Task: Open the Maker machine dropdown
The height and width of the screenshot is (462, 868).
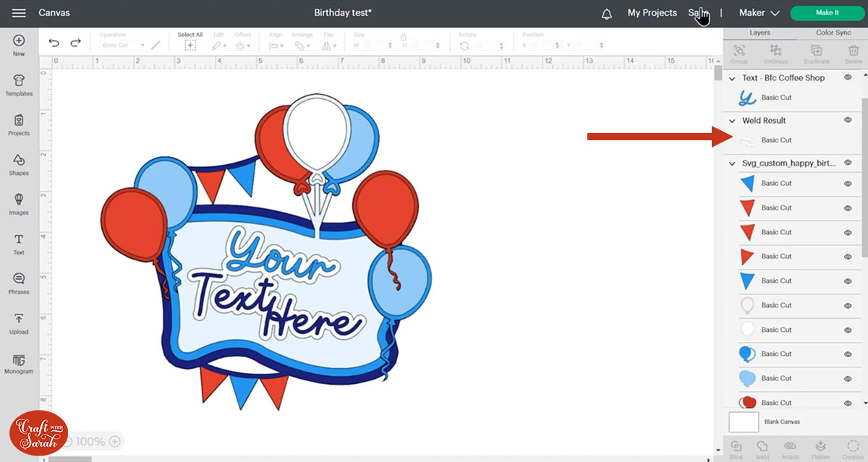Action: tap(759, 13)
